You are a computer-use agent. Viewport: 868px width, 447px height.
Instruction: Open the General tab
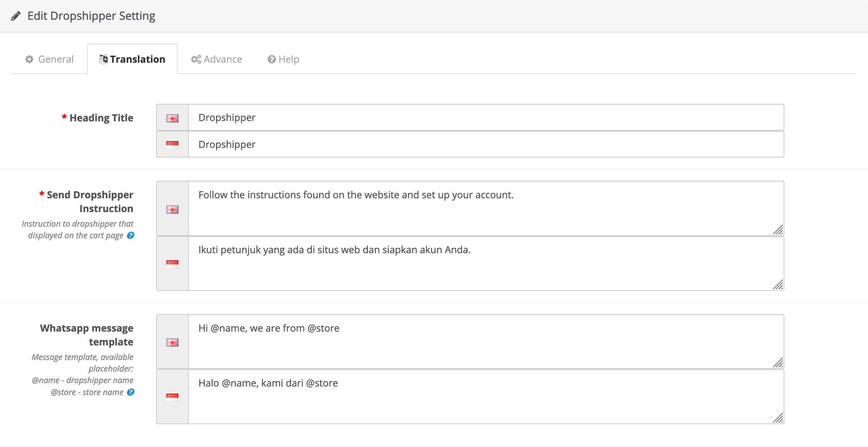pyautogui.click(x=49, y=59)
